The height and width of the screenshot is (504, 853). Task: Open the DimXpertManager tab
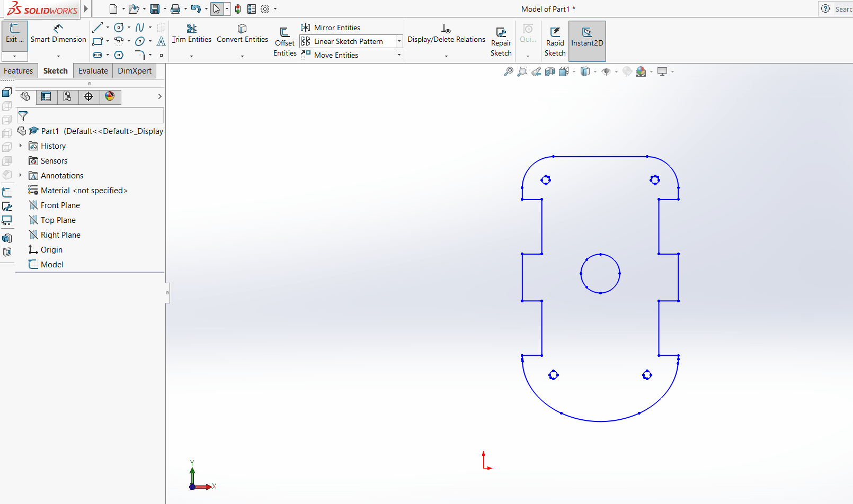[x=88, y=96]
